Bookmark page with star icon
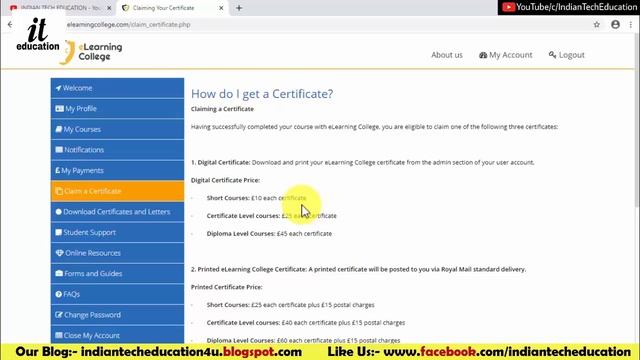The width and height of the screenshot is (640, 360). click(597, 24)
